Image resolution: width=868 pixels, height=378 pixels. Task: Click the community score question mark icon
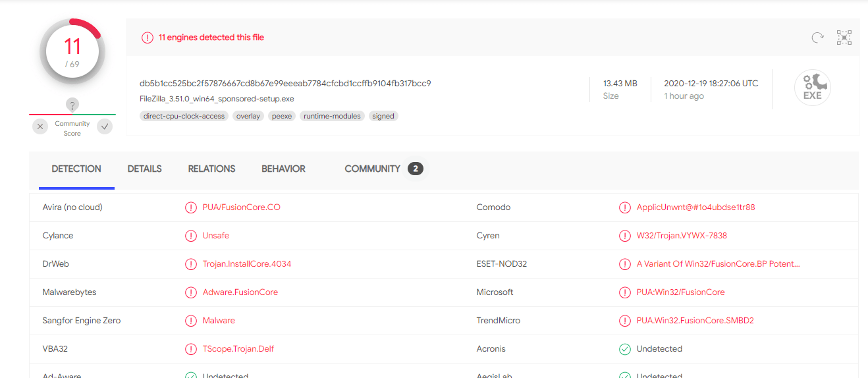[x=72, y=105]
